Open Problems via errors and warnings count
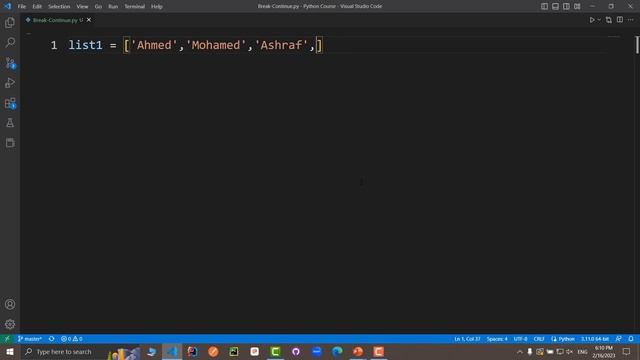 (x=72, y=339)
